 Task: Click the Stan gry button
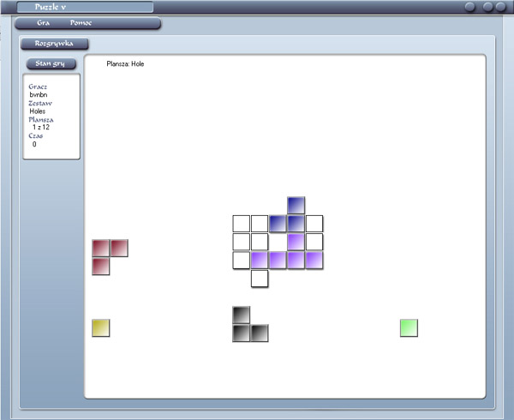(51, 63)
